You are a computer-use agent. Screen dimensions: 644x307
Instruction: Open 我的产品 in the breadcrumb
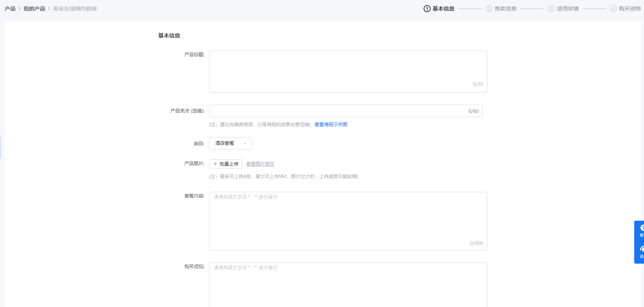34,9
